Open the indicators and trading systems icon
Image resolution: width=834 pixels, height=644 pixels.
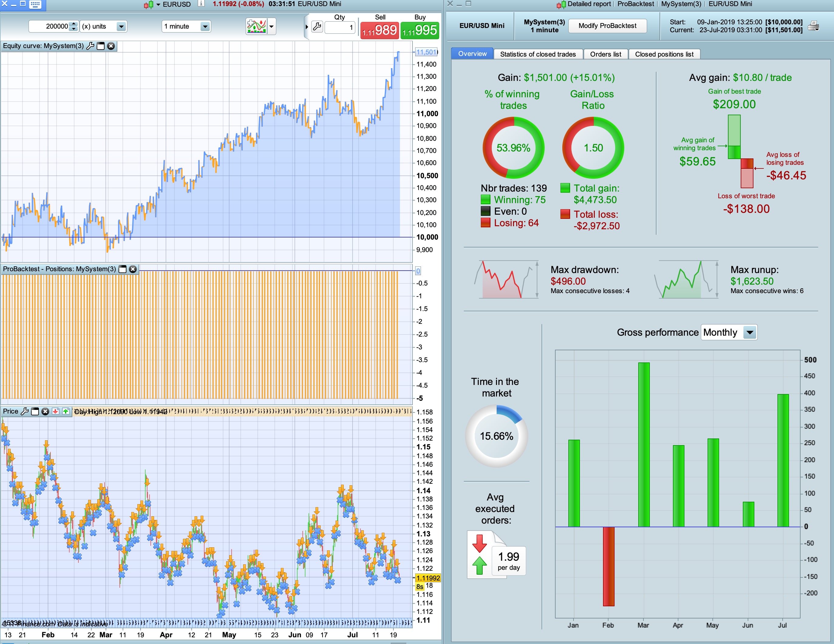click(256, 26)
